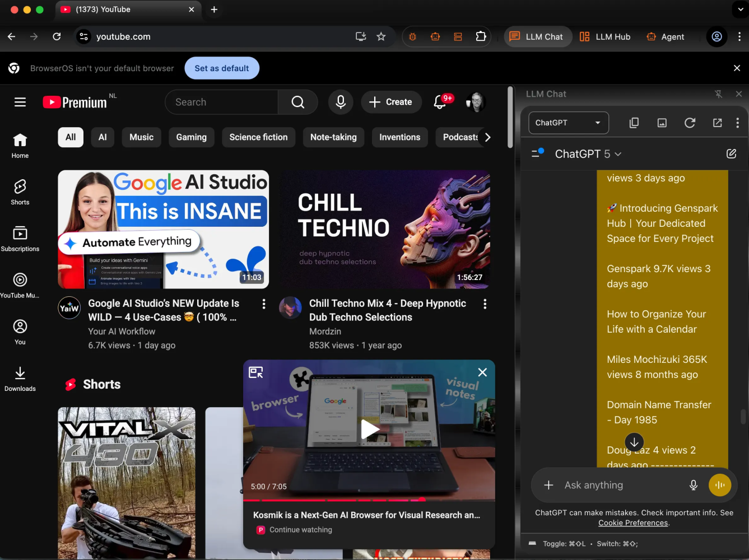Open the YouTube hamburger guide menu
This screenshot has width=749, height=560.
(20, 102)
